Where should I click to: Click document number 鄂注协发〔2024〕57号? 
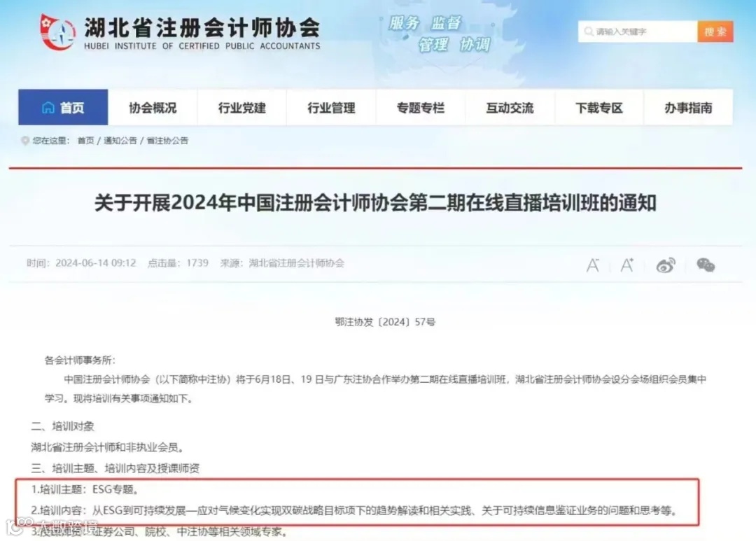click(x=385, y=322)
